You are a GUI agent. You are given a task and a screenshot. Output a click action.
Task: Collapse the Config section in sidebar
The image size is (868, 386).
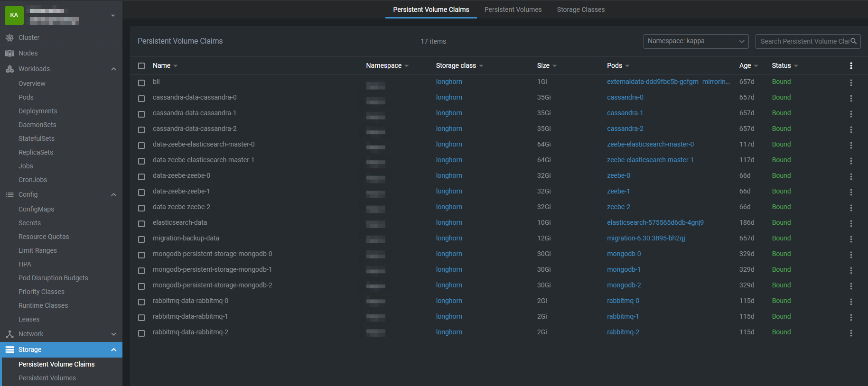click(x=113, y=195)
